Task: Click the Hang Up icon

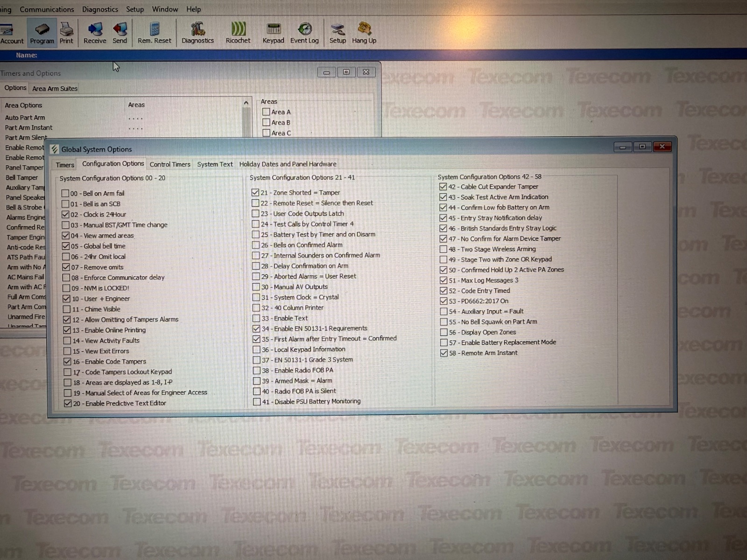Action: (x=364, y=33)
